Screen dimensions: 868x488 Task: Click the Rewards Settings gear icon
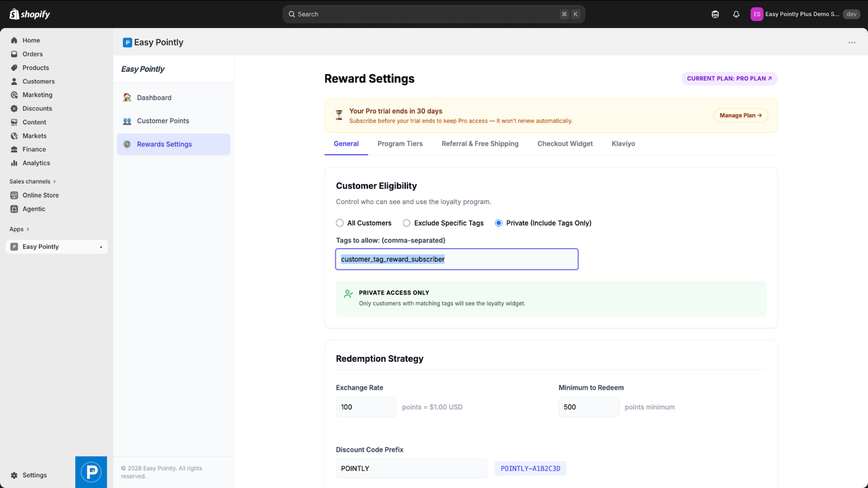tap(127, 144)
